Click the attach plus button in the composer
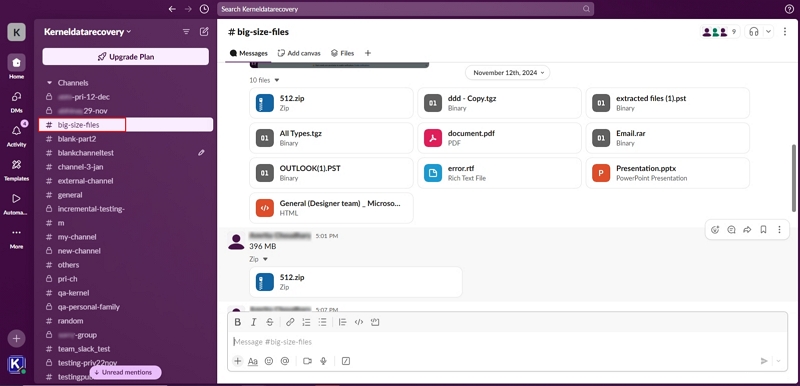 (238, 361)
